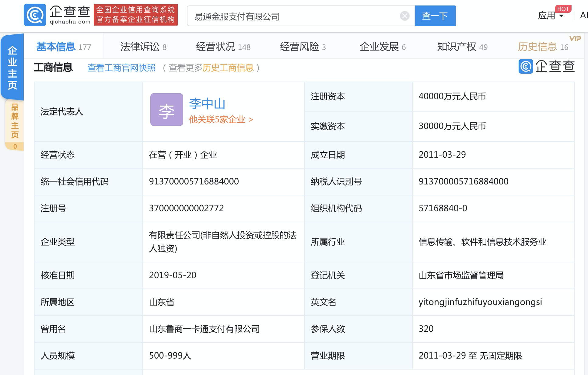This screenshot has width=588, height=375.
Task: Switch to the 经营风险 tab
Action: (303, 47)
